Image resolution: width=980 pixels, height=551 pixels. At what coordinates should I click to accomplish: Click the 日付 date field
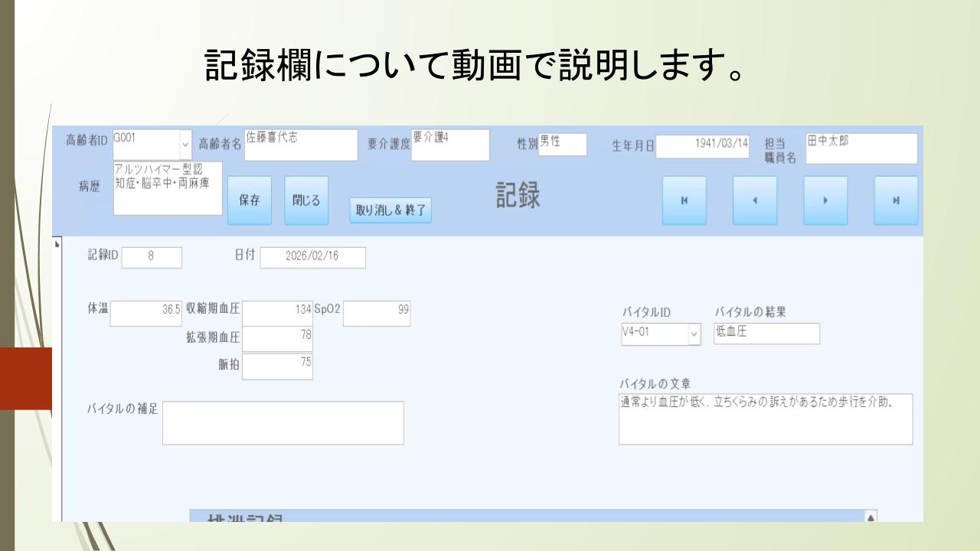coord(312,258)
